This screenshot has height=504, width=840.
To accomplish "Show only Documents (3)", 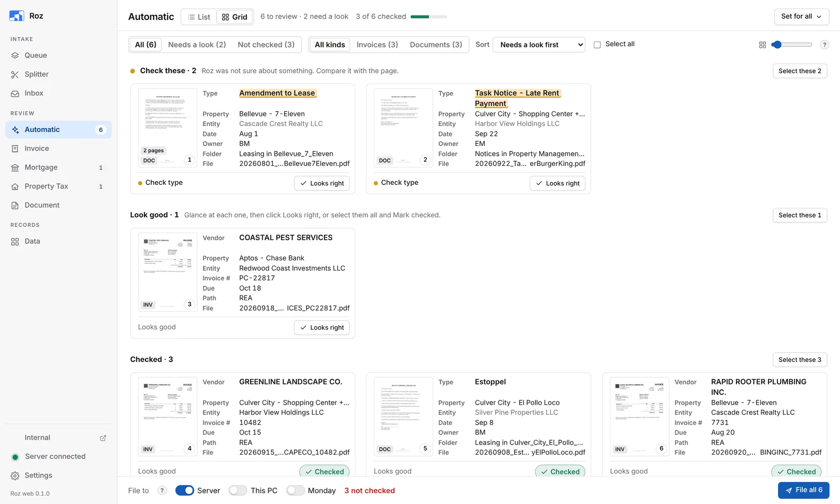I will (436, 45).
